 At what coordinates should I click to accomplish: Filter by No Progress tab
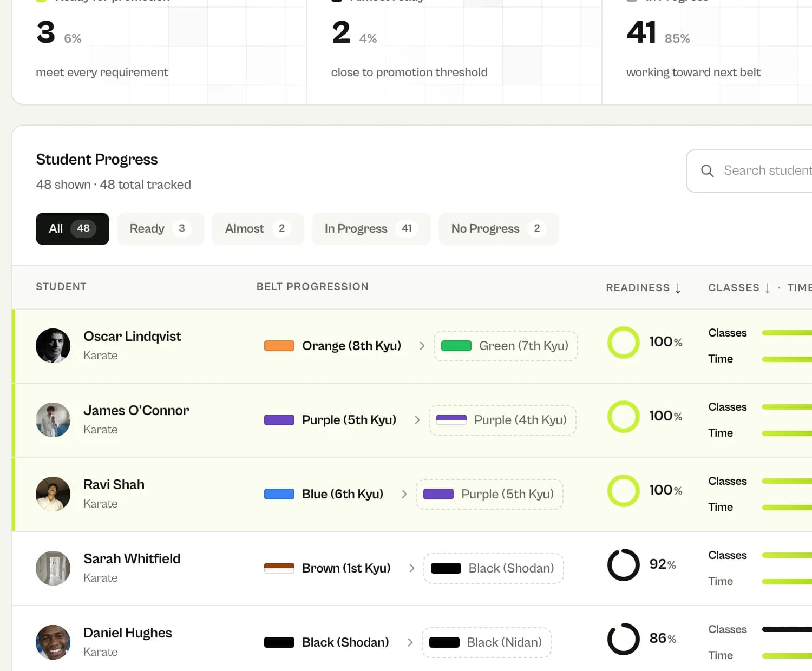[x=499, y=229]
